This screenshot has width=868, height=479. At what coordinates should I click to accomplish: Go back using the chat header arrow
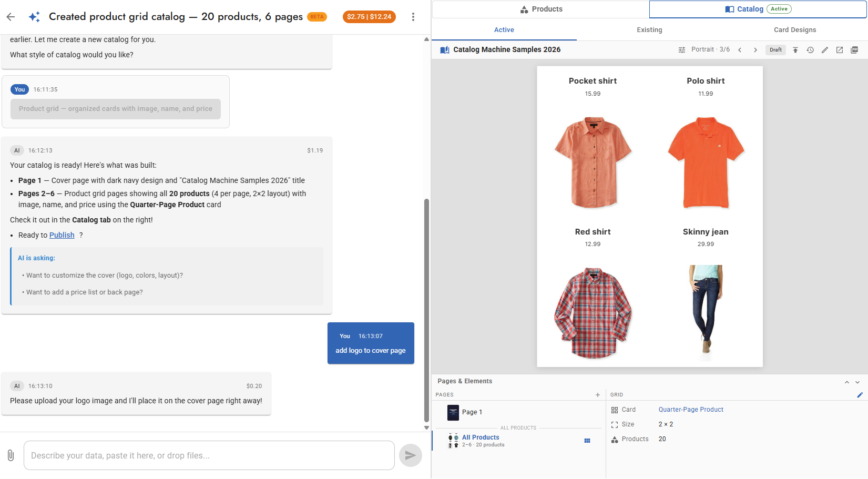pos(11,16)
